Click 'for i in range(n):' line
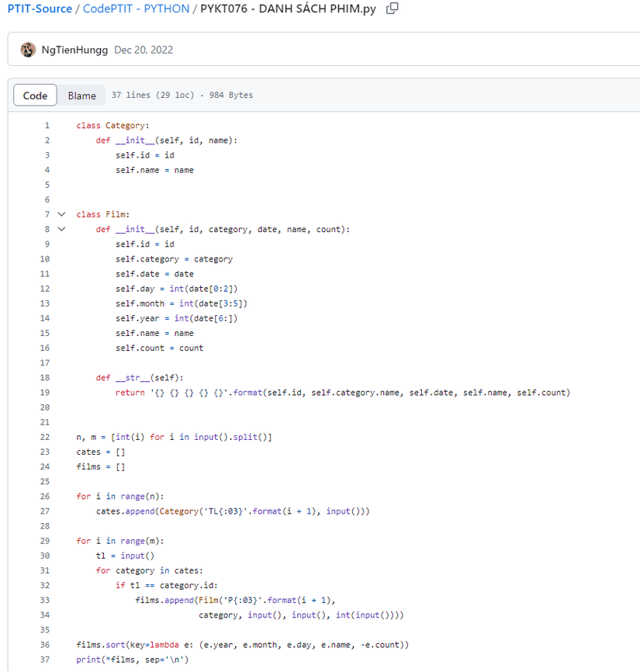This screenshot has width=640, height=672. pos(120,497)
